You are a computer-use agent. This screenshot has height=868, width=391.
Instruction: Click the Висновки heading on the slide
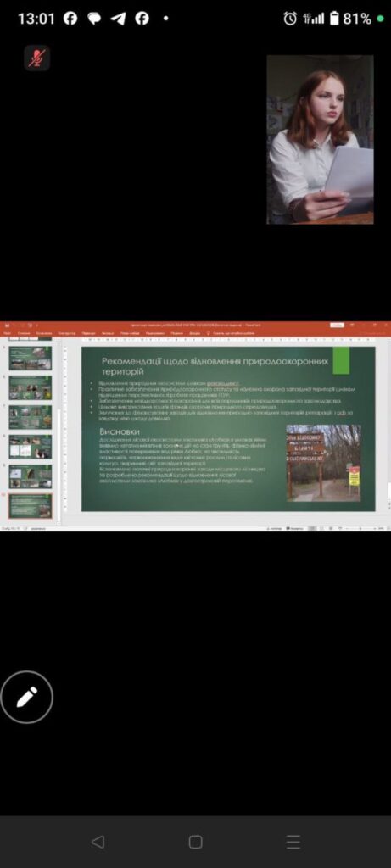point(119,431)
